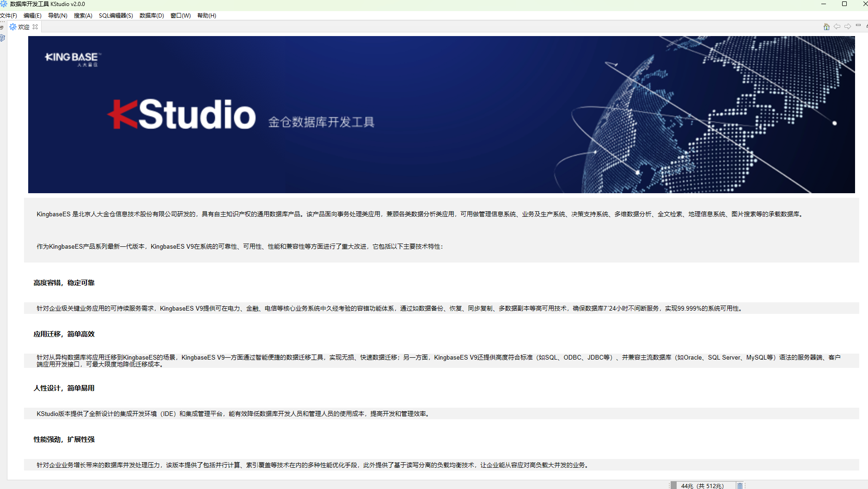Image resolution: width=868 pixels, height=489 pixels.
Task: Open the 导航(N) menu
Action: [x=58, y=16]
